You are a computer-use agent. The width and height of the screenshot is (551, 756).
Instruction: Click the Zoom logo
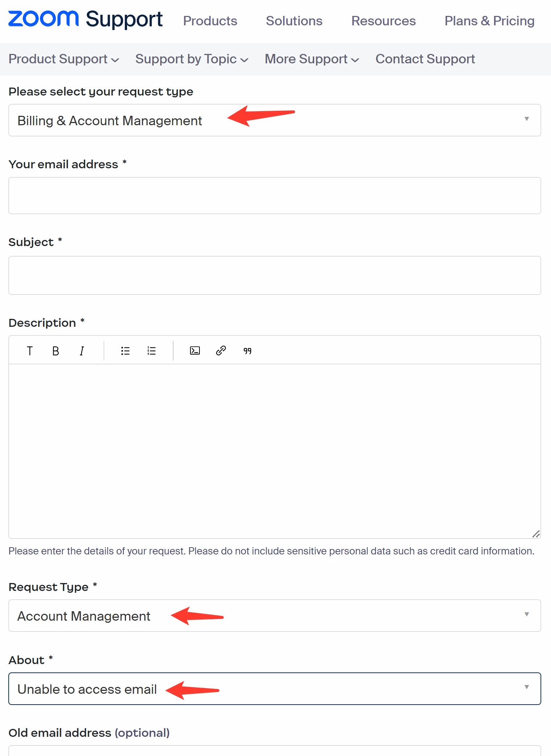[x=43, y=19]
